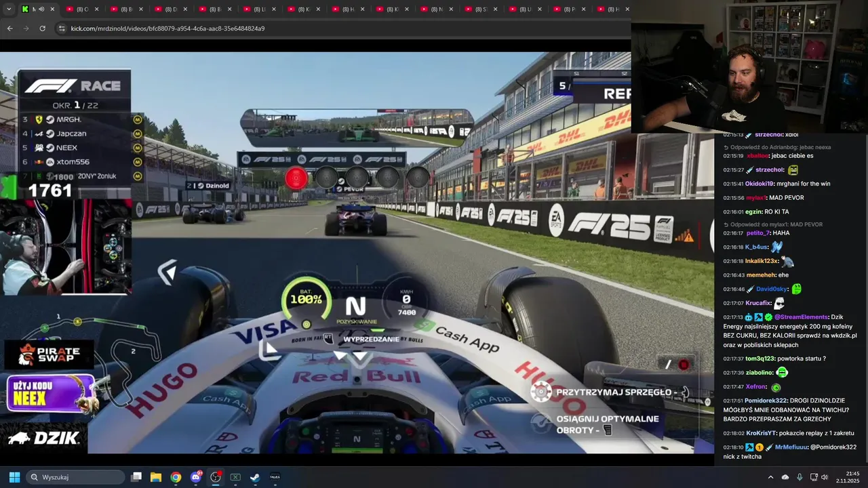This screenshot has width=868, height=488.
Task: Click username KroKrisYT in chat
Action: pos(760,433)
